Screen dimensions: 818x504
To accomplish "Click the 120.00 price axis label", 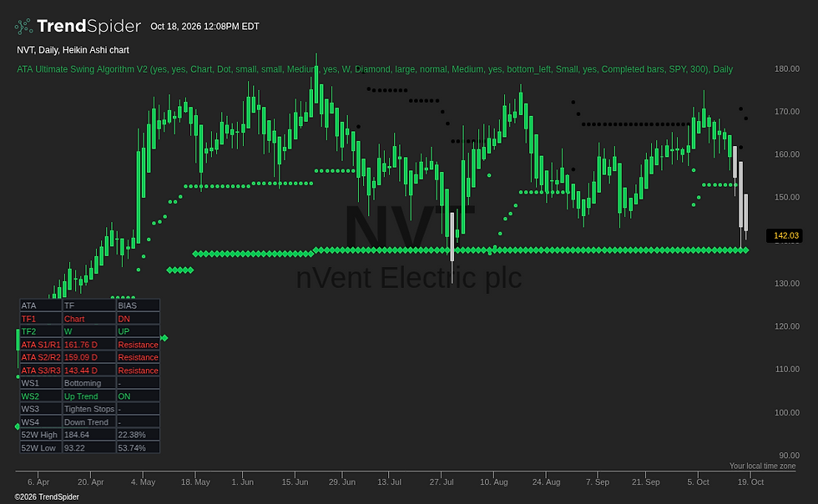I will tap(786, 326).
